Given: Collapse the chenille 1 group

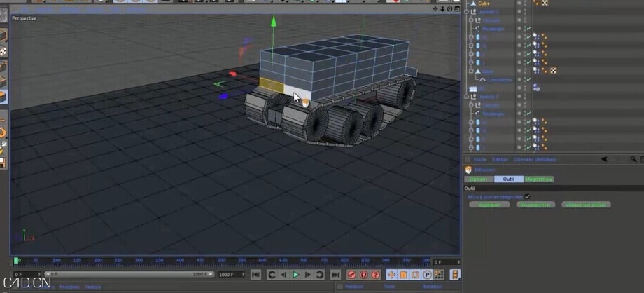Looking at the screenshot, I should (x=467, y=97).
